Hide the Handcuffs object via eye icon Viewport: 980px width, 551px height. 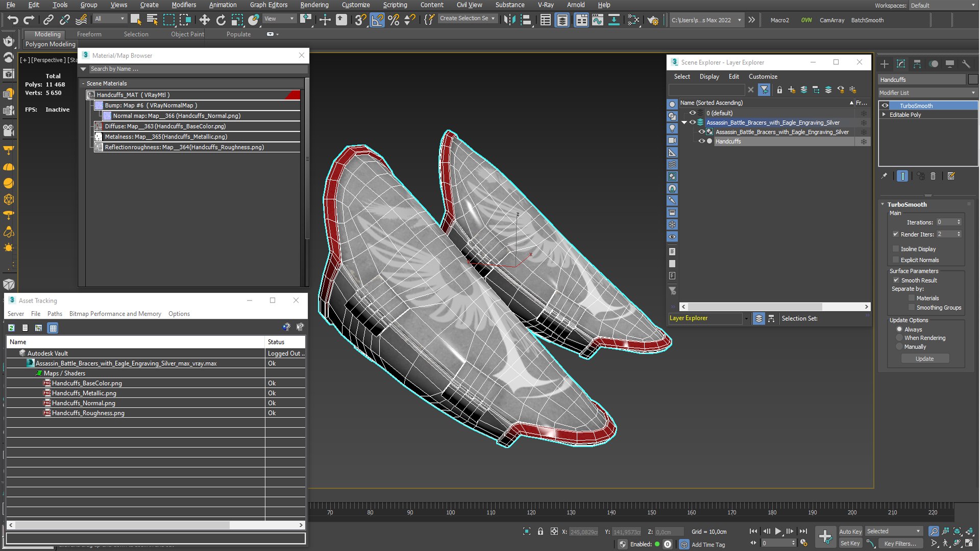click(x=701, y=141)
